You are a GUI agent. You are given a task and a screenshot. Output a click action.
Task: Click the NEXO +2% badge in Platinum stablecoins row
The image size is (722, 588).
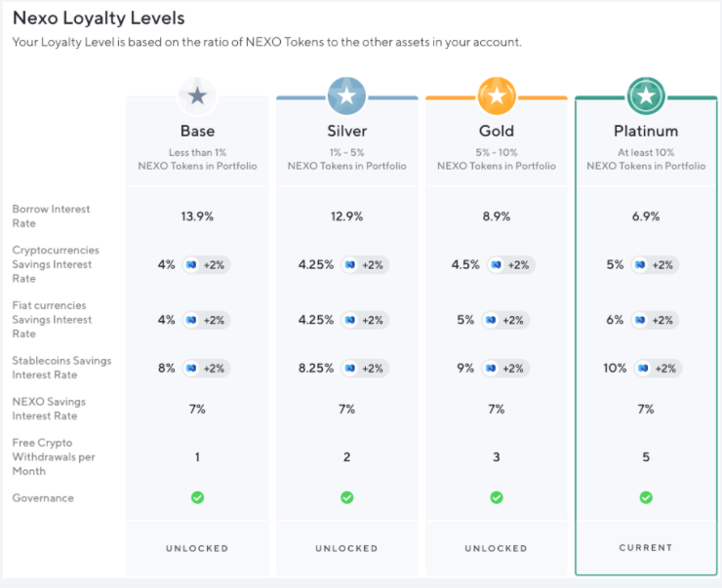point(658,369)
